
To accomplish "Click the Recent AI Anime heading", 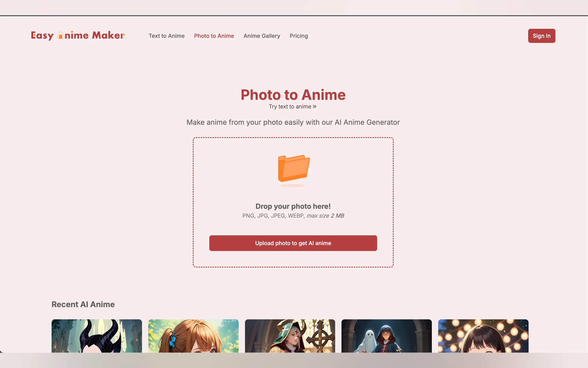I will (x=83, y=304).
